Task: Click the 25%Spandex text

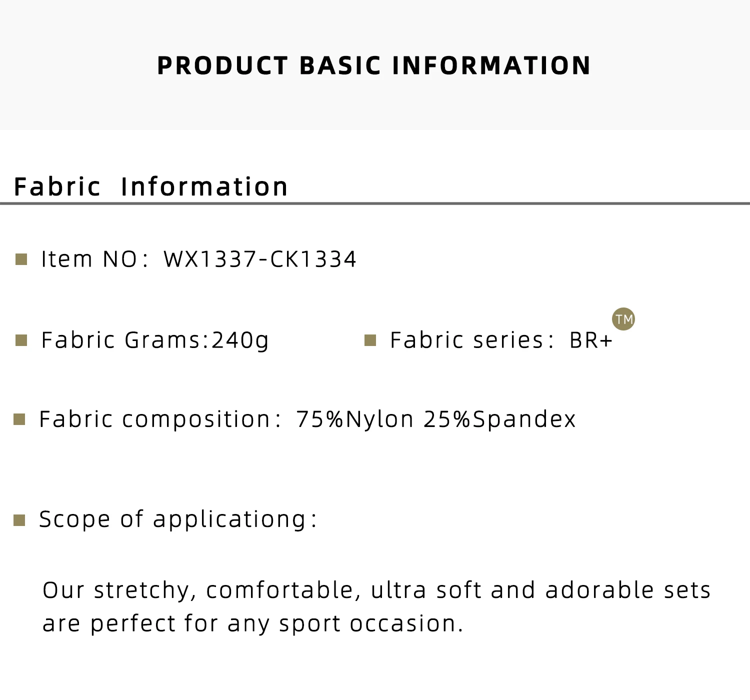Action: pyautogui.click(x=499, y=419)
